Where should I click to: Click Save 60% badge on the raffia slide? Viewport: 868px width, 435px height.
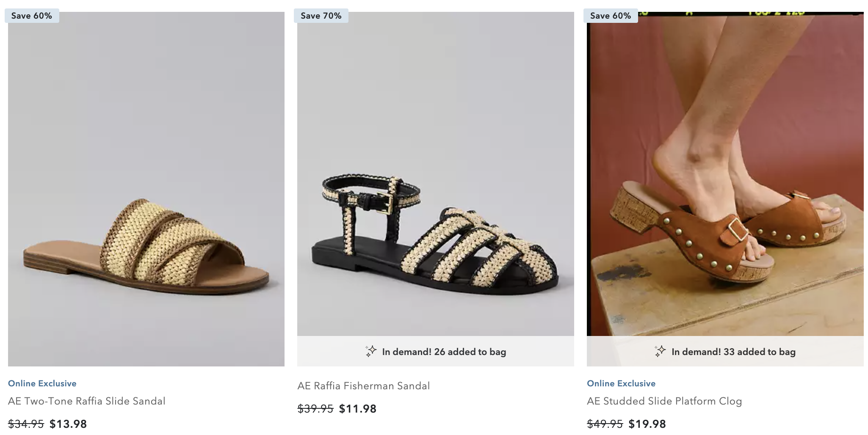coord(32,16)
